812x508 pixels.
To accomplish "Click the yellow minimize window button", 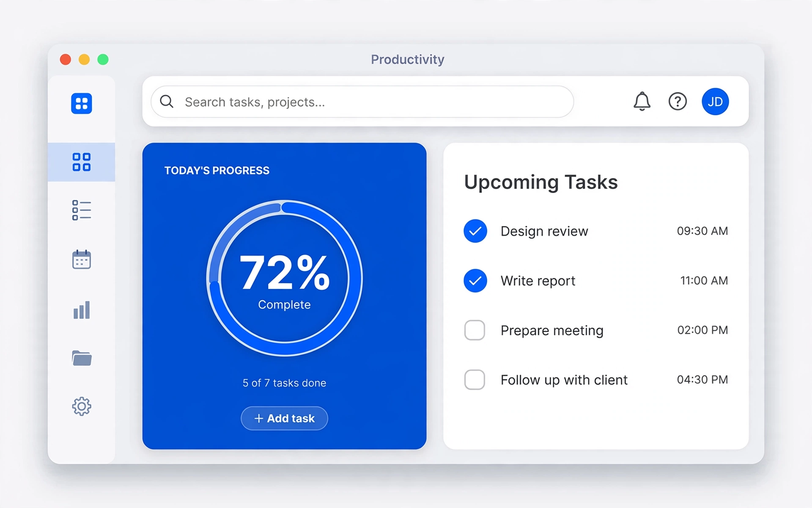I will [84, 59].
